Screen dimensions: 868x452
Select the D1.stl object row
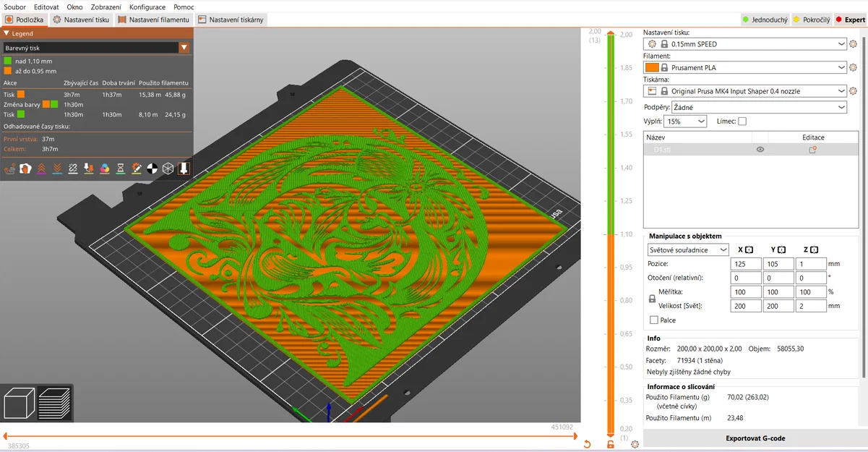coord(750,149)
